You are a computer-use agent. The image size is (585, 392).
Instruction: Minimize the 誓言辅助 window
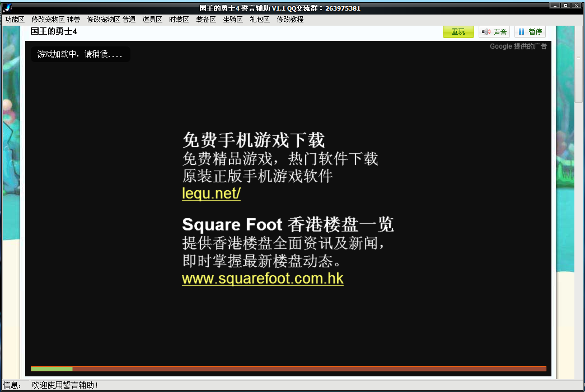[555, 5]
